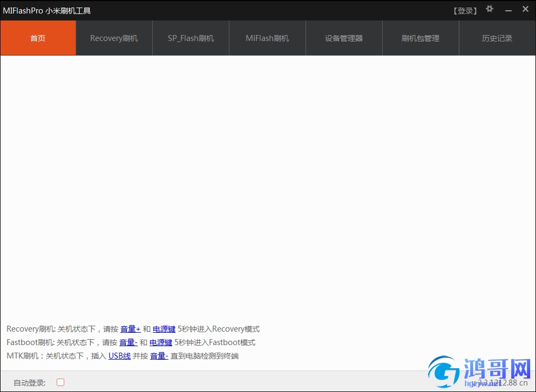Go to the MiFlash刷机 tab
The width and height of the screenshot is (536, 392).
[x=267, y=38]
